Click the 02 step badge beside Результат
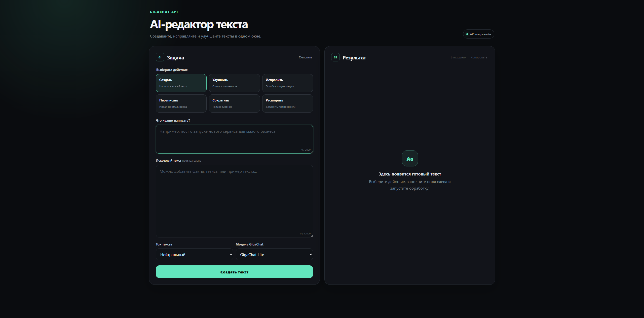The width and height of the screenshot is (644, 318). (x=335, y=57)
